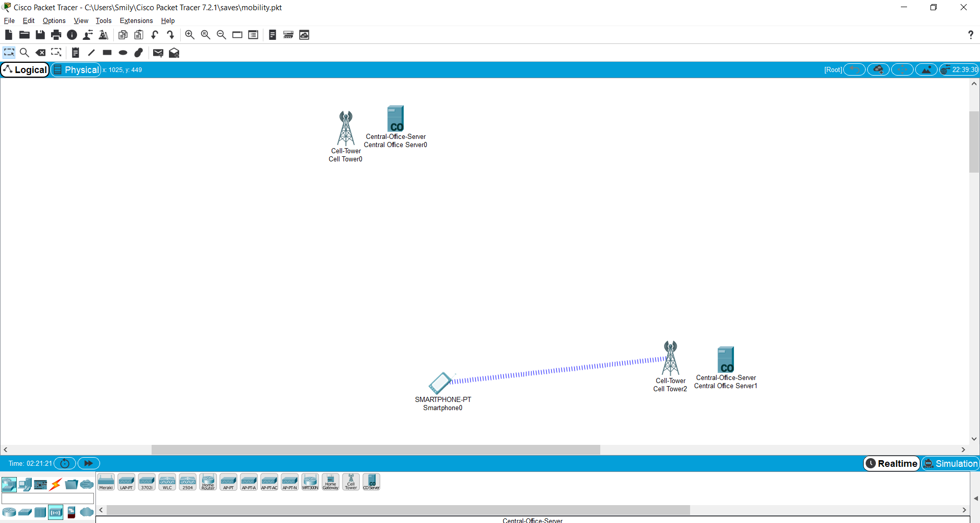
Task: Switch to Realtime mode
Action: coord(892,463)
